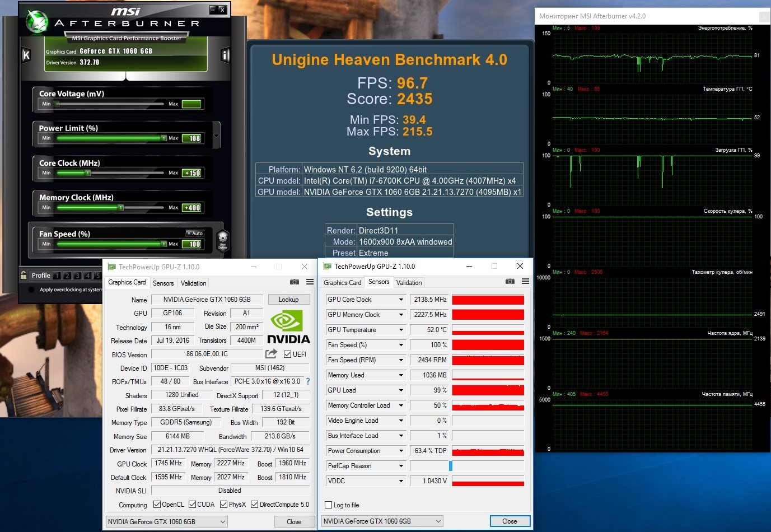771x532 pixels.
Task: Click the Fan Speed slider handle
Action: tap(163, 244)
